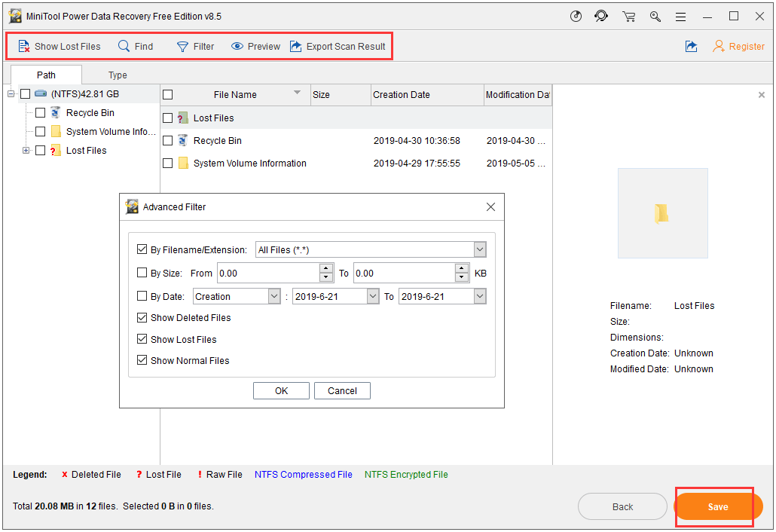Click System Volume Information folder icon in list
Image resolution: width=776 pixels, height=532 pixels.
pos(183,163)
